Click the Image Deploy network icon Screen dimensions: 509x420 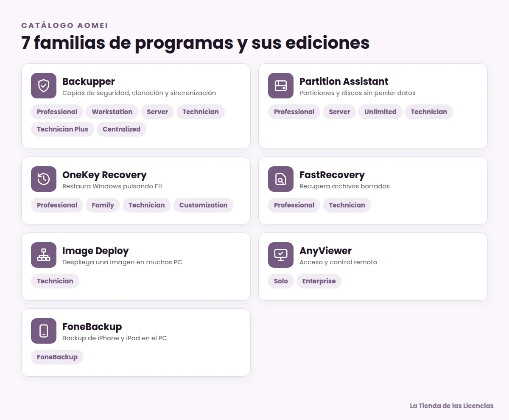tap(44, 255)
